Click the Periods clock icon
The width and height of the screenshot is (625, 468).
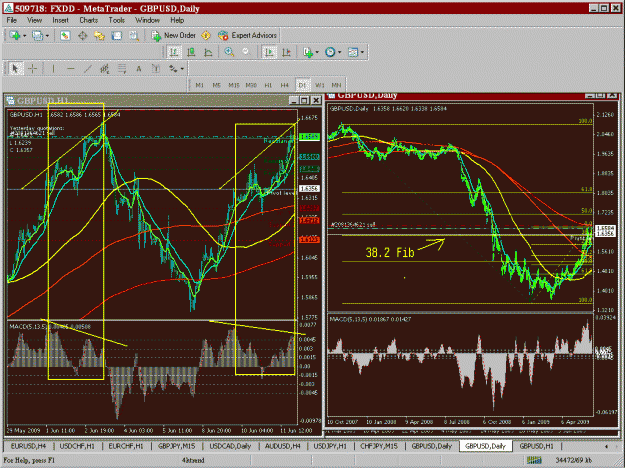pos(330,52)
